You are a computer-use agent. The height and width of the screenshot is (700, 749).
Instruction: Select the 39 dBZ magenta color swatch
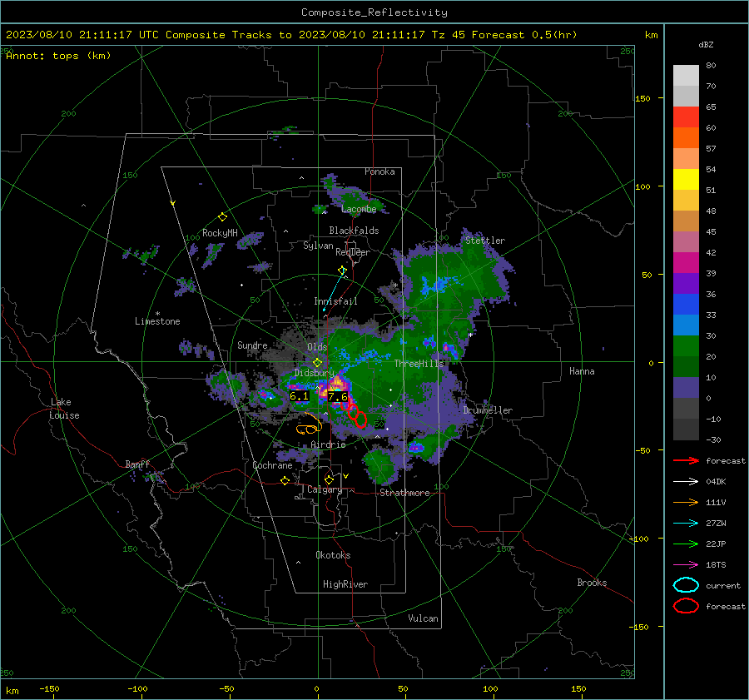pyautogui.click(x=686, y=262)
